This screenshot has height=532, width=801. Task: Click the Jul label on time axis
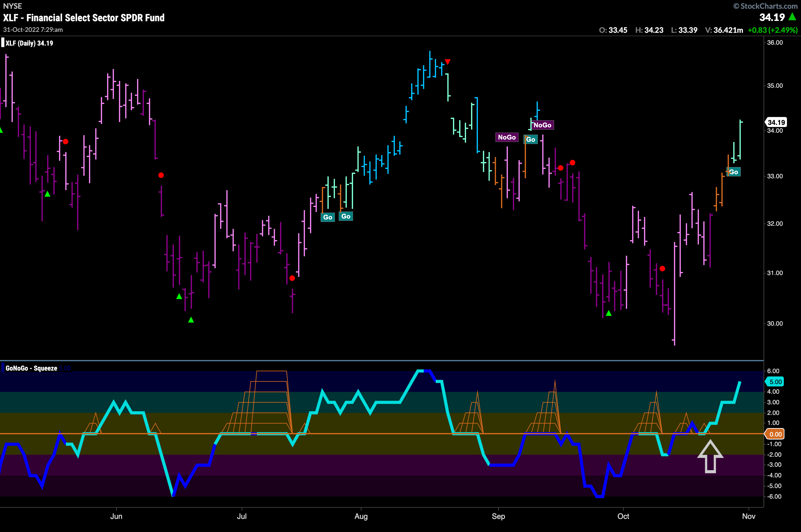242,516
